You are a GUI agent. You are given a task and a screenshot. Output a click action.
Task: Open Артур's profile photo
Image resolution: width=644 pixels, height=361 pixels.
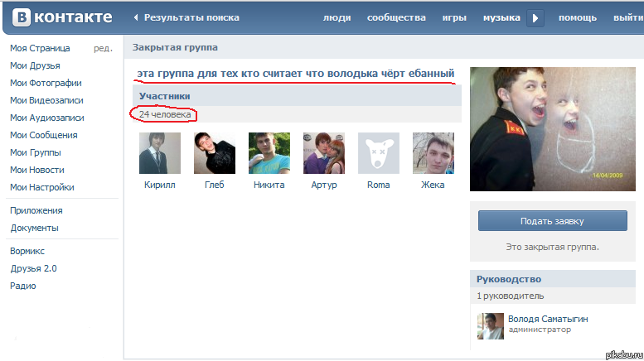[x=324, y=153]
